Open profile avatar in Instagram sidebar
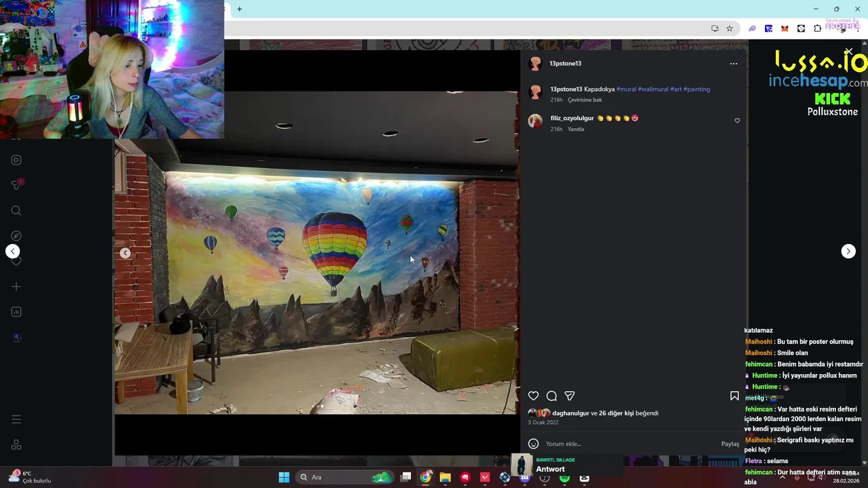 16,338
